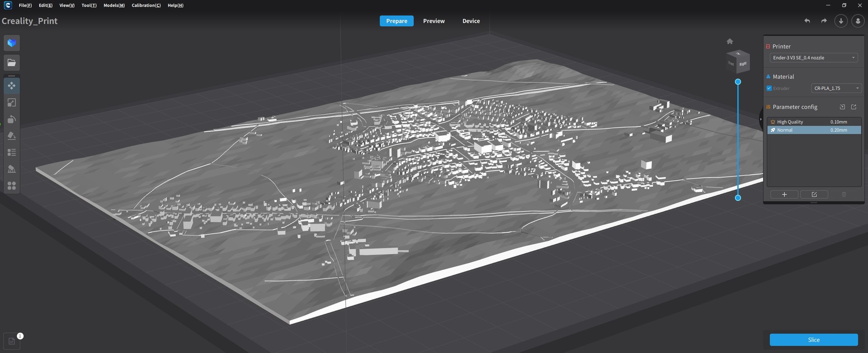The image size is (868, 353).
Task: Open the Edit menu
Action: 46,5
